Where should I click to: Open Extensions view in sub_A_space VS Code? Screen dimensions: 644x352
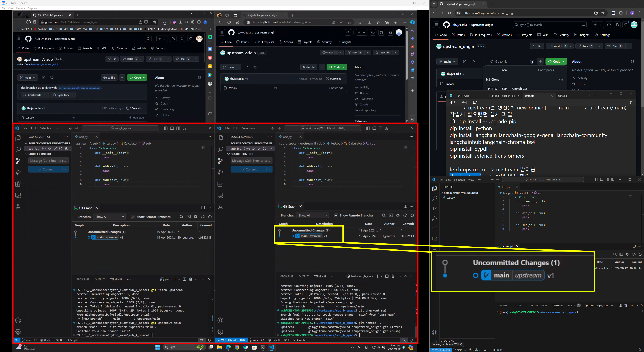click(x=18, y=184)
